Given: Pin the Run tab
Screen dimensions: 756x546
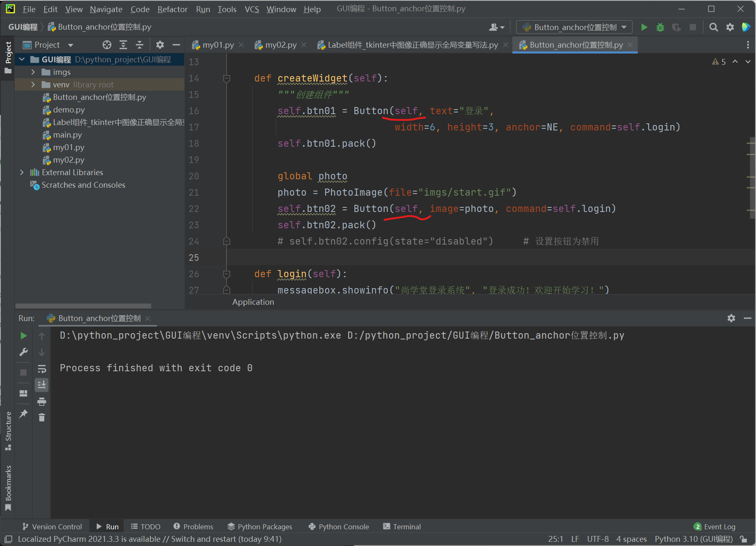Looking at the screenshot, I should 23,413.
